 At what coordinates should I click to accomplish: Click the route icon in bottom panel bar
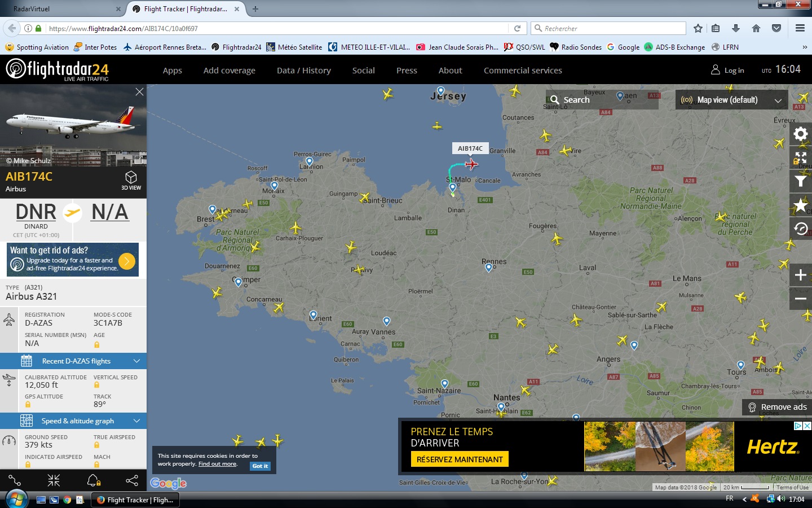click(15, 480)
